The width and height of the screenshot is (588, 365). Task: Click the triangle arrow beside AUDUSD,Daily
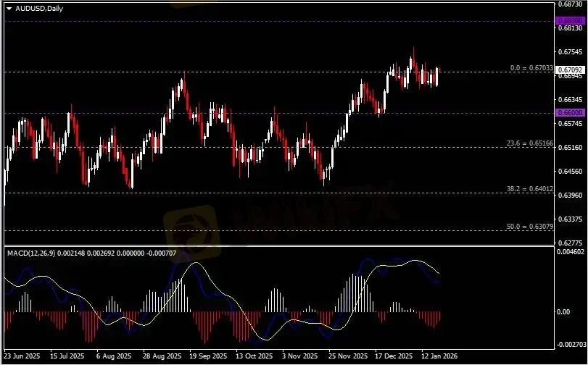pyautogui.click(x=8, y=7)
